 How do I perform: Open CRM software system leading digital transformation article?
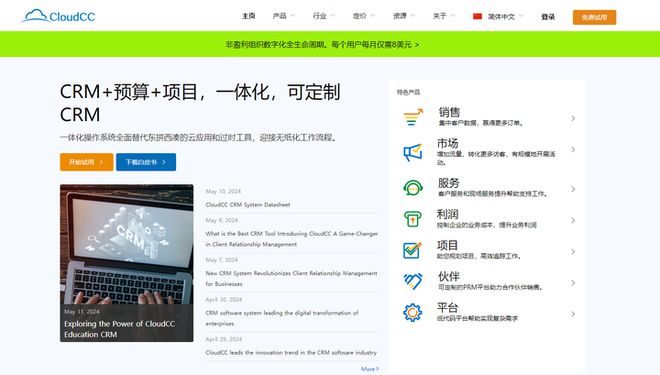click(282, 318)
